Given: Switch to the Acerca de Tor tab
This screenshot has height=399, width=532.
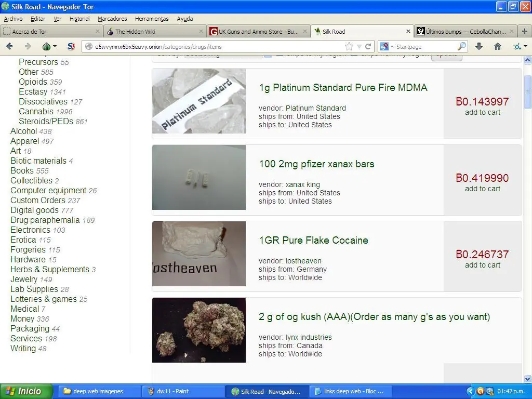Looking at the screenshot, I should (x=51, y=31).
